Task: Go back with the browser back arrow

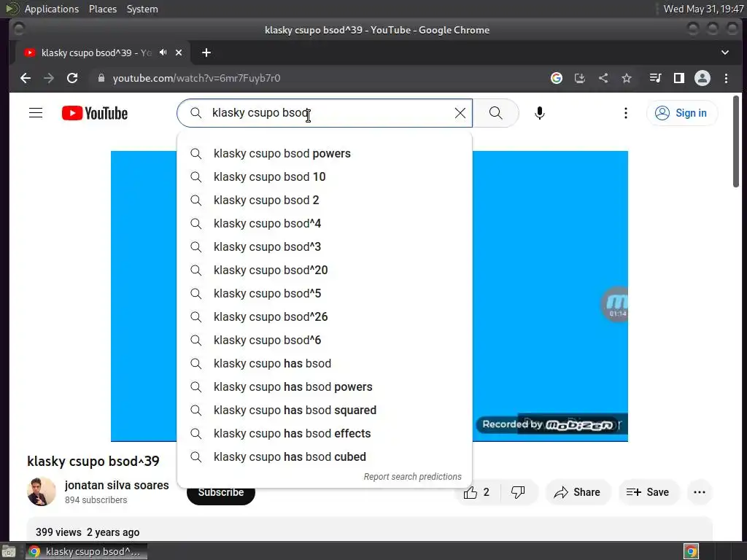Action: 26,78
